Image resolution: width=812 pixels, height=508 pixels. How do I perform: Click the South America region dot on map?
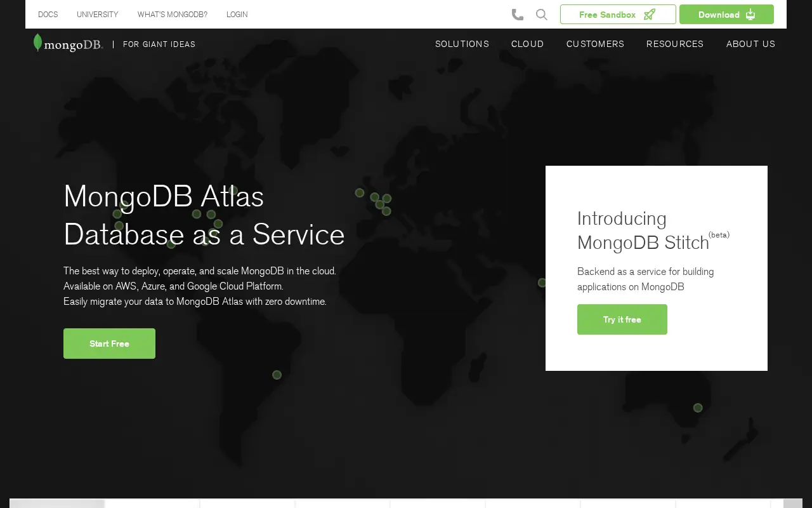pyautogui.click(x=277, y=375)
